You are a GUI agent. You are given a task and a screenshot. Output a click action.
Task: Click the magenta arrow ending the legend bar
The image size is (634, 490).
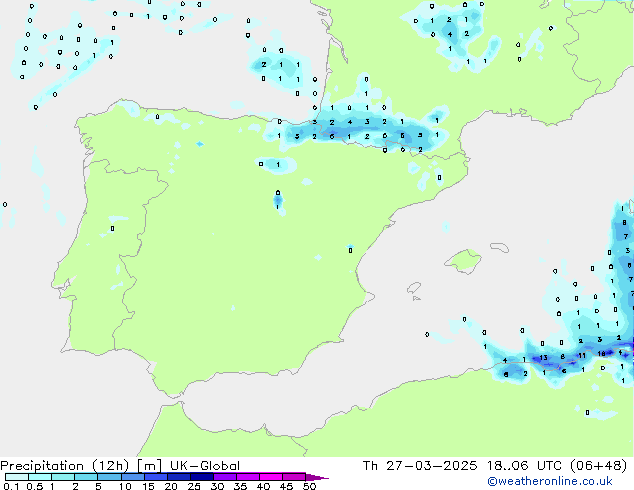(x=321, y=478)
